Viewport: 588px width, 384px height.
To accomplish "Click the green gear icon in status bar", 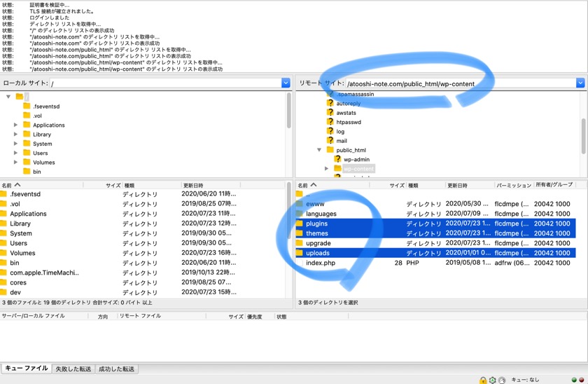I will coord(493,380).
